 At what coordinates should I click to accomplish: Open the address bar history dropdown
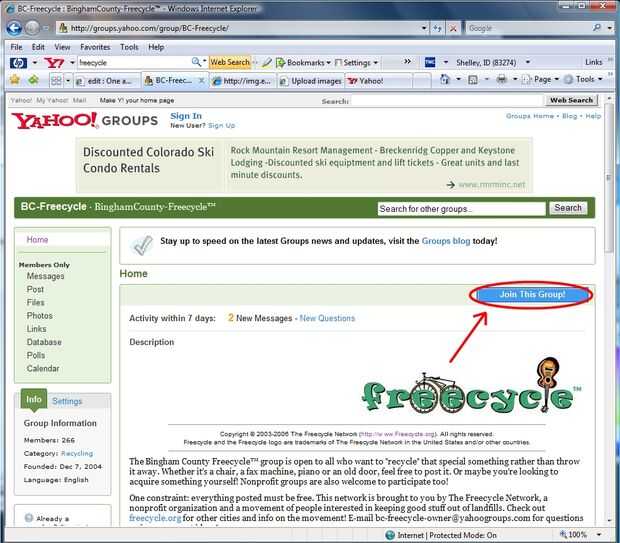point(424,28)
